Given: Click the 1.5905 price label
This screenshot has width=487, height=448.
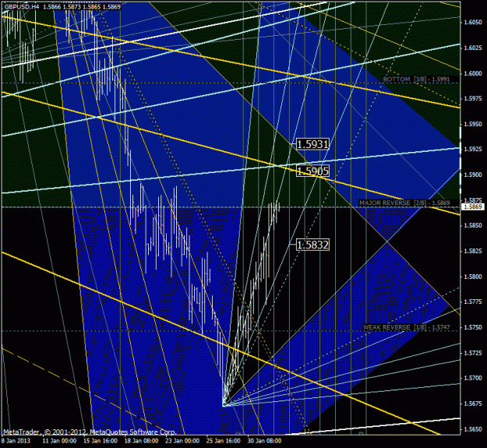Looking at the screenshot, I should 312,171.
